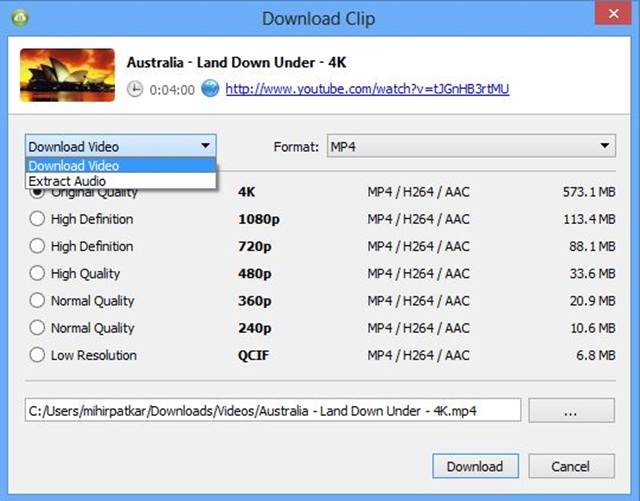
Task: Open the Download Video mode dropdown
Action: pyautogui.click(x=120, y=146)
